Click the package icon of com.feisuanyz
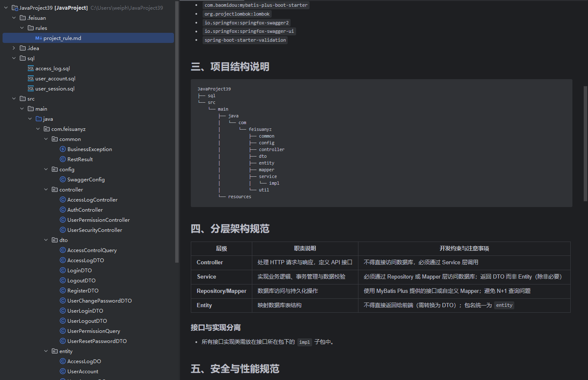This screenshot has height=380, width=588. click(x=47, y=129)
